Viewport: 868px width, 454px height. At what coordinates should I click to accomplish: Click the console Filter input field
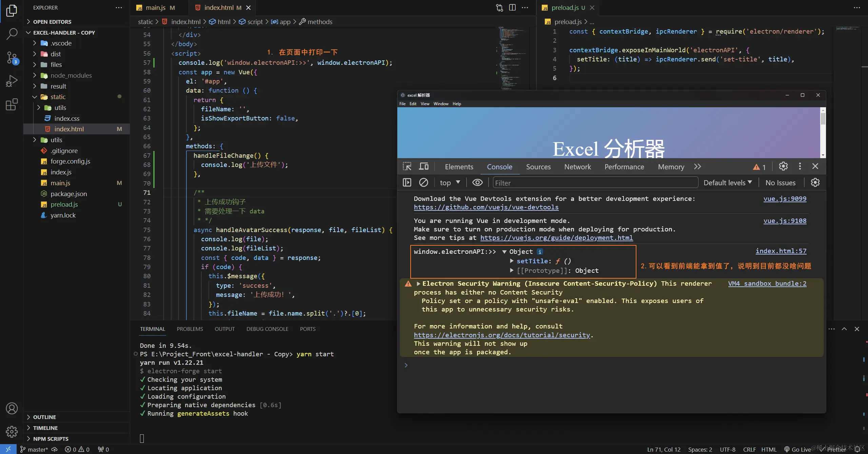(595, 183)
